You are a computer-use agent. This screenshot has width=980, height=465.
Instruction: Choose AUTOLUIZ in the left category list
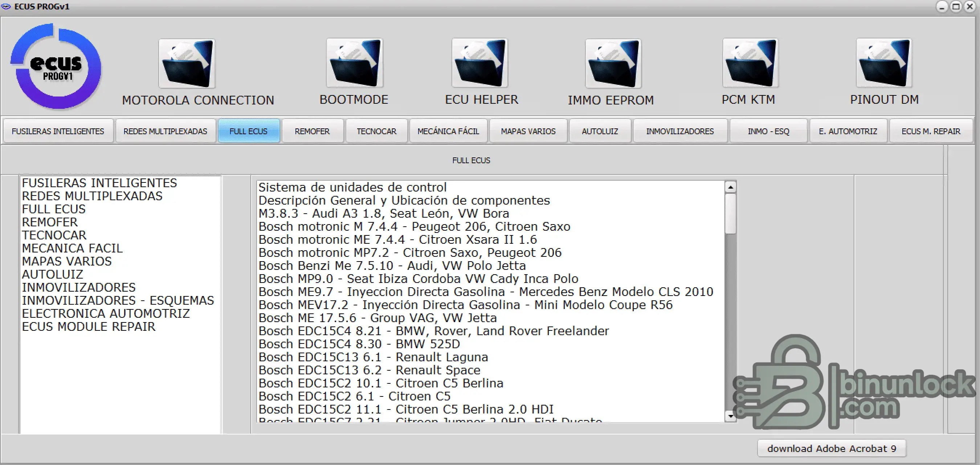coord(53,275)
